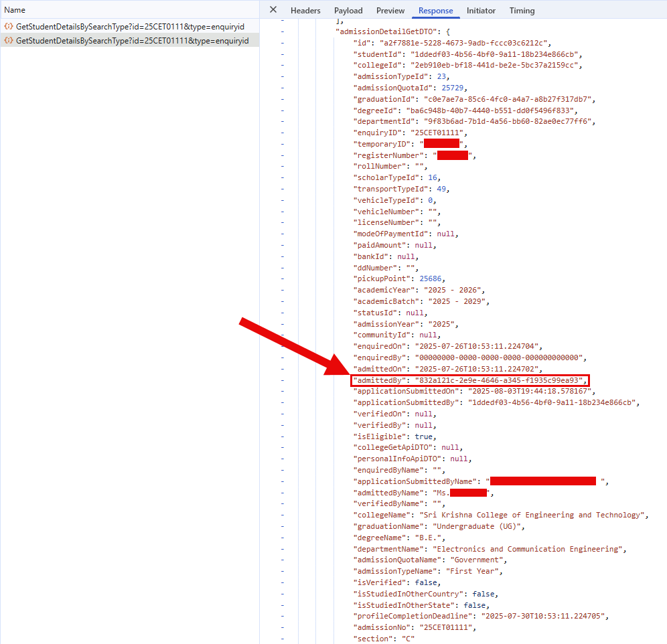Click gutter dash beside the isEligible line
The image size is (667, 644).
(282, 436)
